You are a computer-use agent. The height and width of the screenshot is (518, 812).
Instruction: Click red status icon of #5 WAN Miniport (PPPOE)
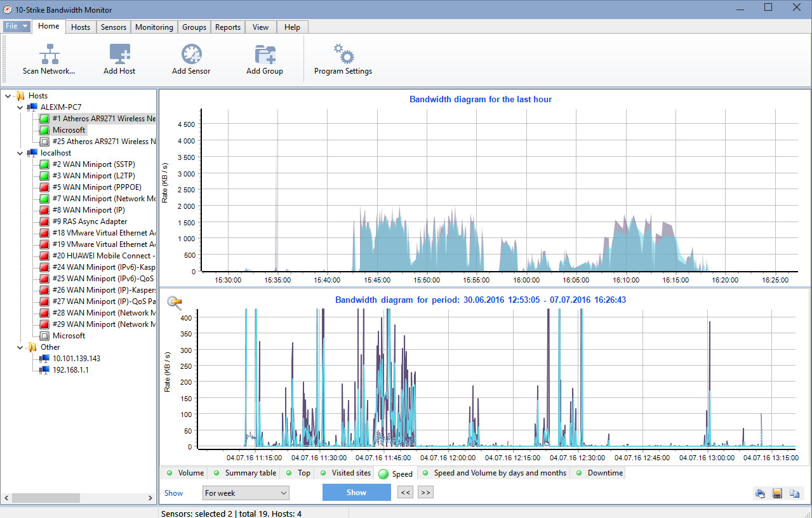(x=44, y=187)
